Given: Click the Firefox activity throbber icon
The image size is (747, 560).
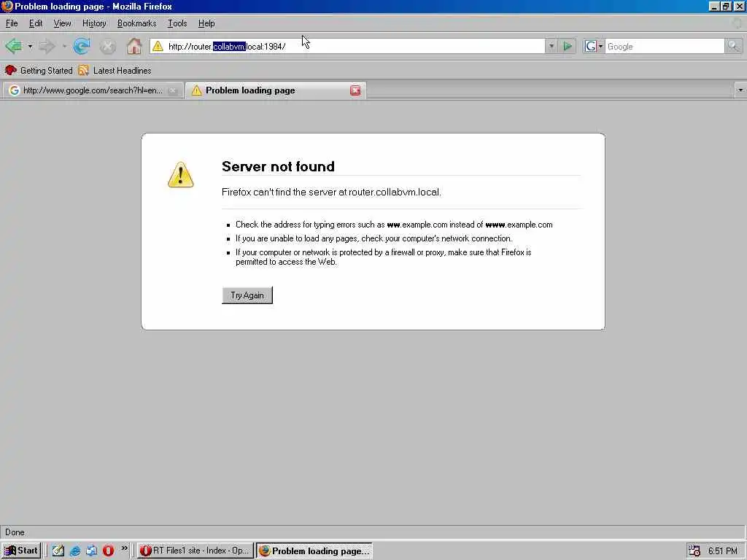Looking at the screenshot, I should pos(737,23).
